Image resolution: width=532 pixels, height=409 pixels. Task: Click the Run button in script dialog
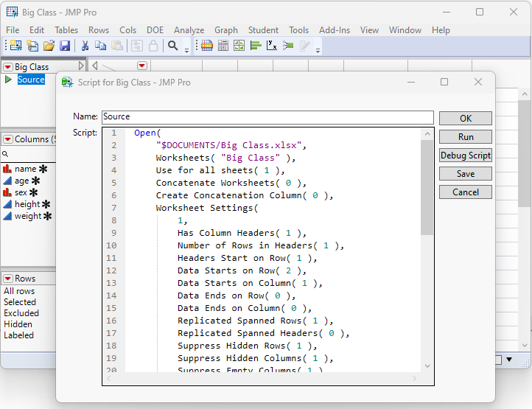click(465, 137)
